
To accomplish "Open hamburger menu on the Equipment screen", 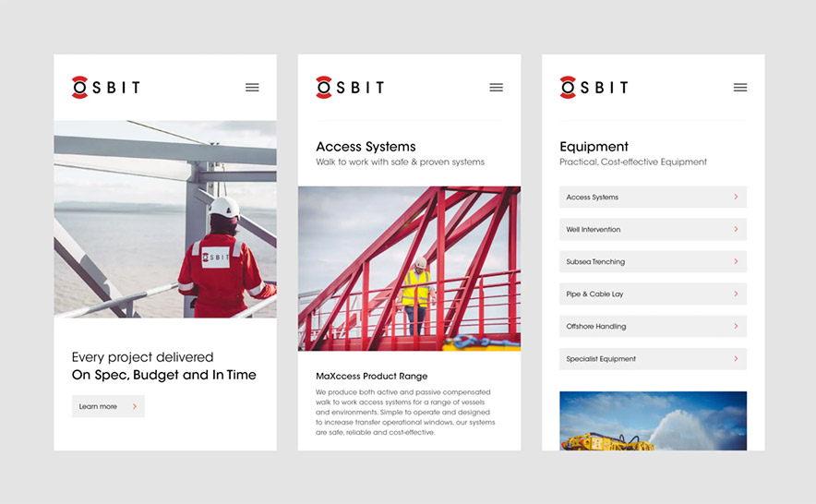I will coord(739,88).
